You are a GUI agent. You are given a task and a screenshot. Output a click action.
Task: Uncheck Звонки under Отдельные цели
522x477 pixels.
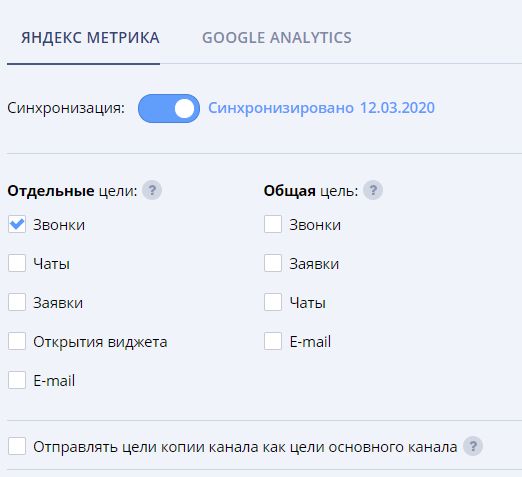[17, 224]
